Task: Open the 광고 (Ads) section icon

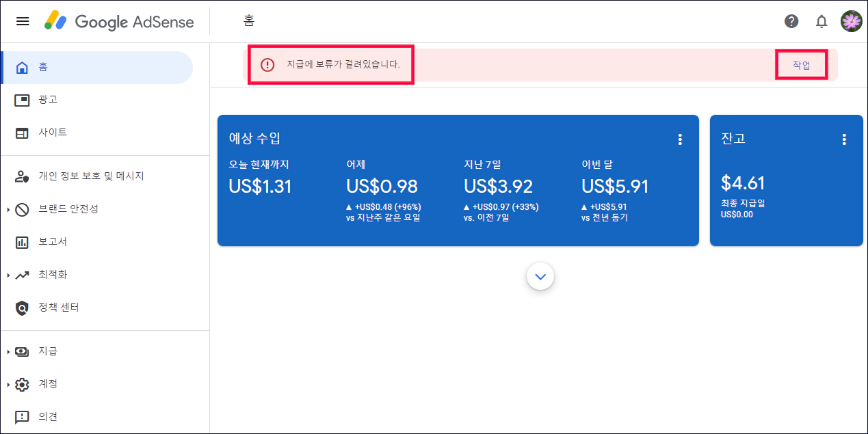Action: 23,99
